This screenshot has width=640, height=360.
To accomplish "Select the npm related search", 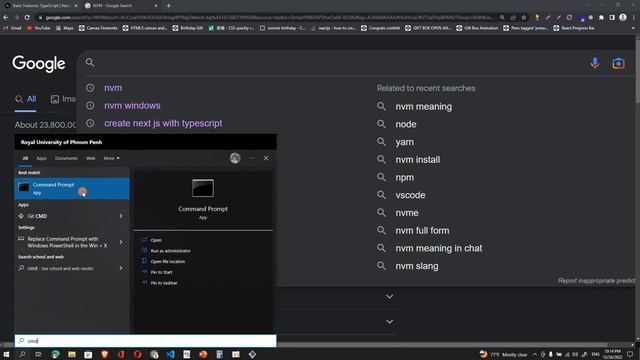I will pos(404,178).
